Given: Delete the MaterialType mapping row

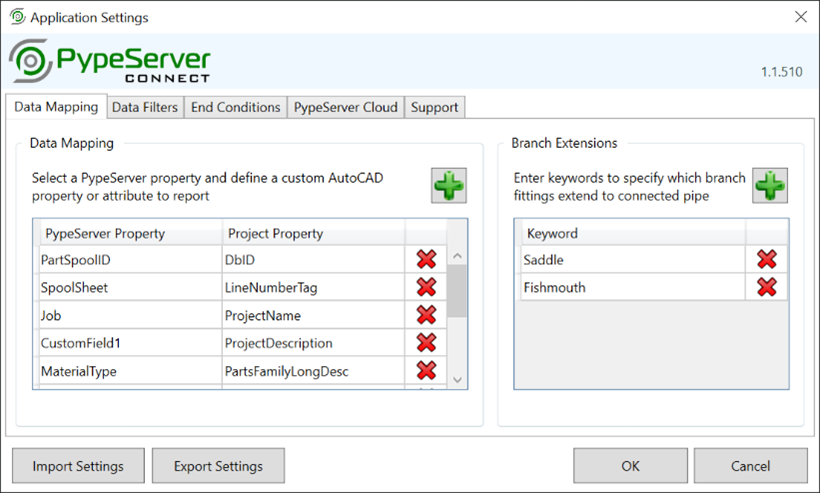Looking at the screenshot, I should (426, 371).
